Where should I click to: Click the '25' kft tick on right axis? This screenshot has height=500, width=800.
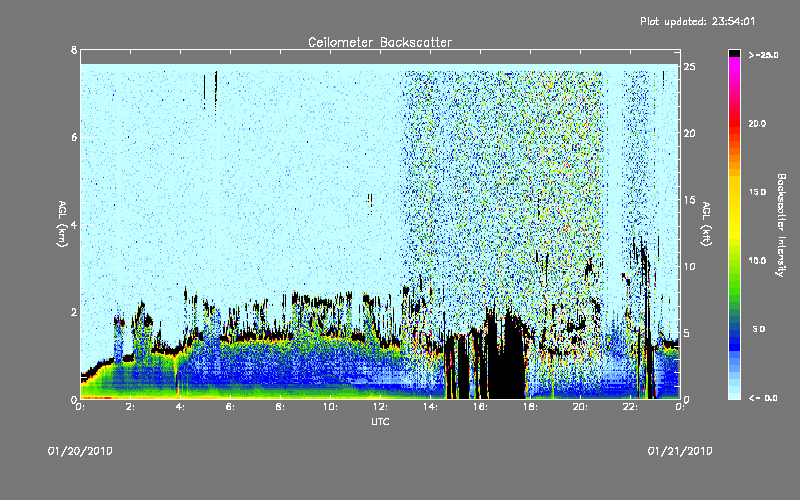pyautogui.click(x=689, y=67)
